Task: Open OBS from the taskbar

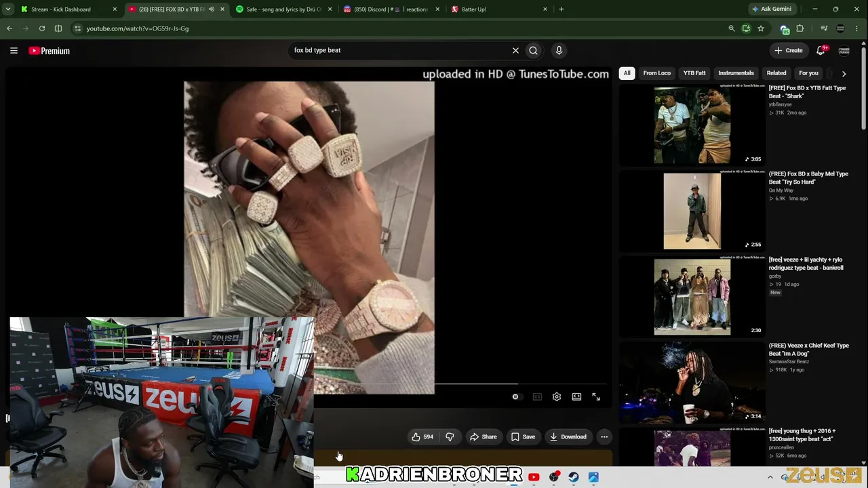Action: (554, 477)
